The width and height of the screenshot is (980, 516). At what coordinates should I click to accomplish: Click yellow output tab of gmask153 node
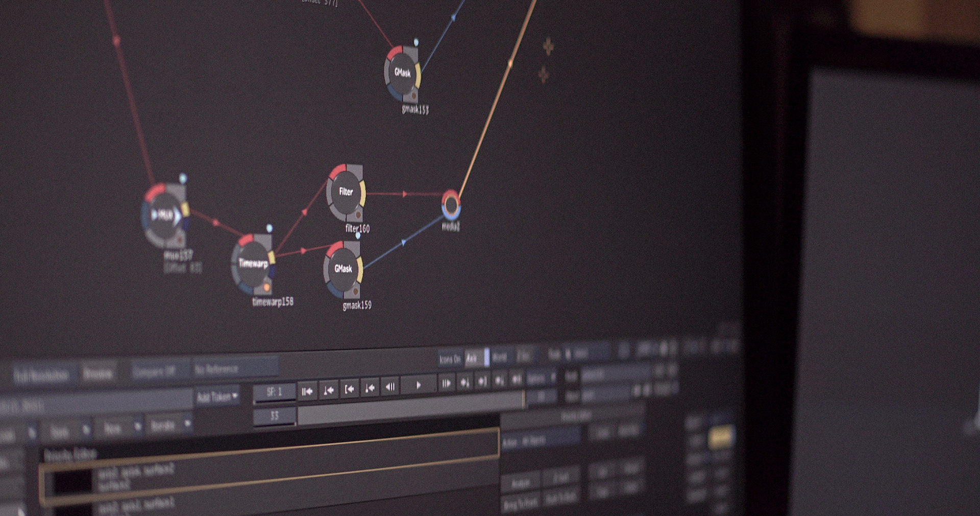[x=418, y=76]
